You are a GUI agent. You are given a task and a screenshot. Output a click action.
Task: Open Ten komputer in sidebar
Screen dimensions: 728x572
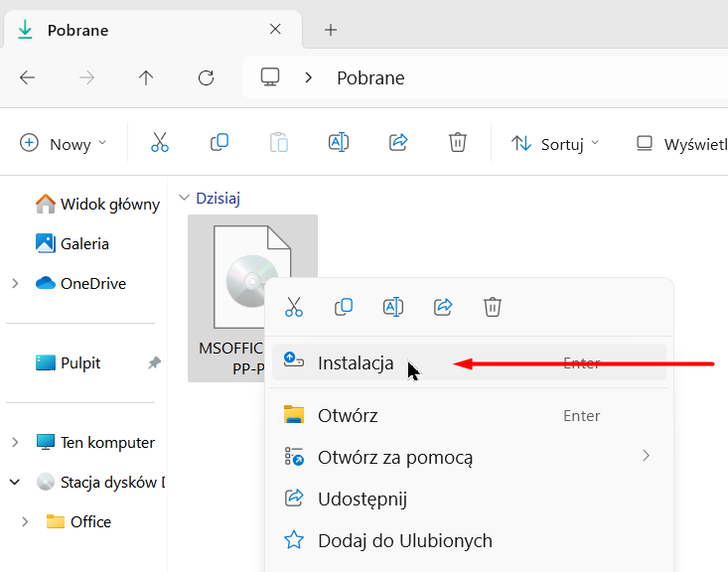[95, 443]
